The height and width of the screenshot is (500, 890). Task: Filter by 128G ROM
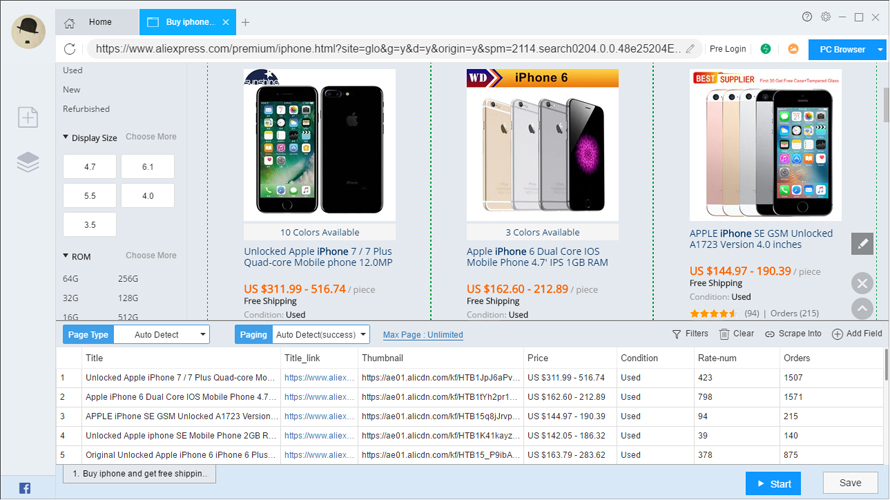click(128, 298)
